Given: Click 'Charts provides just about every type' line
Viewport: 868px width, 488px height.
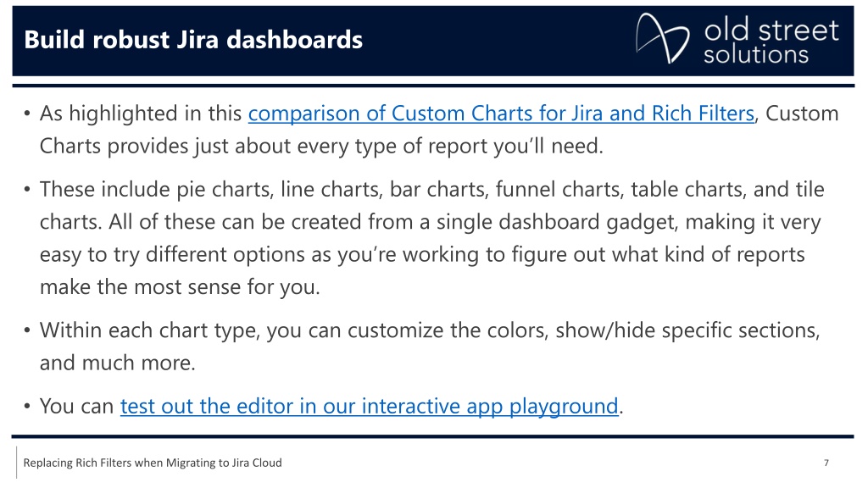Looking at the screenshot, I should click(x=321, y=146).
